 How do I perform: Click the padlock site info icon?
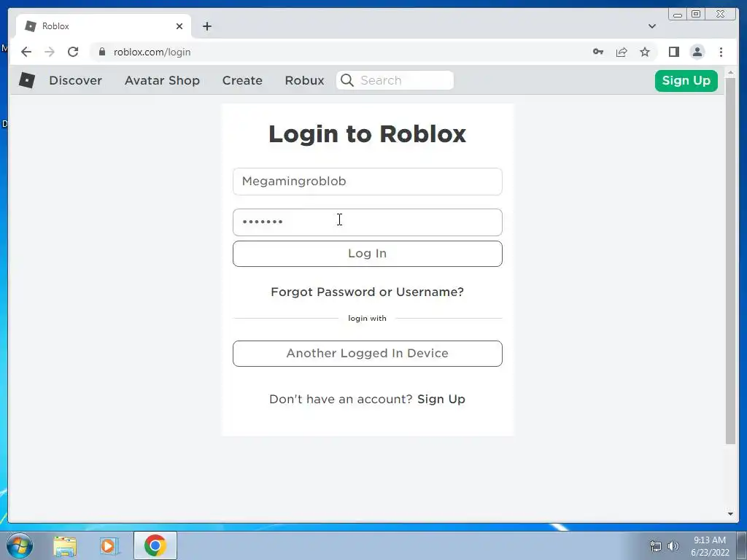pyautogui.click(x=102, y=52)
